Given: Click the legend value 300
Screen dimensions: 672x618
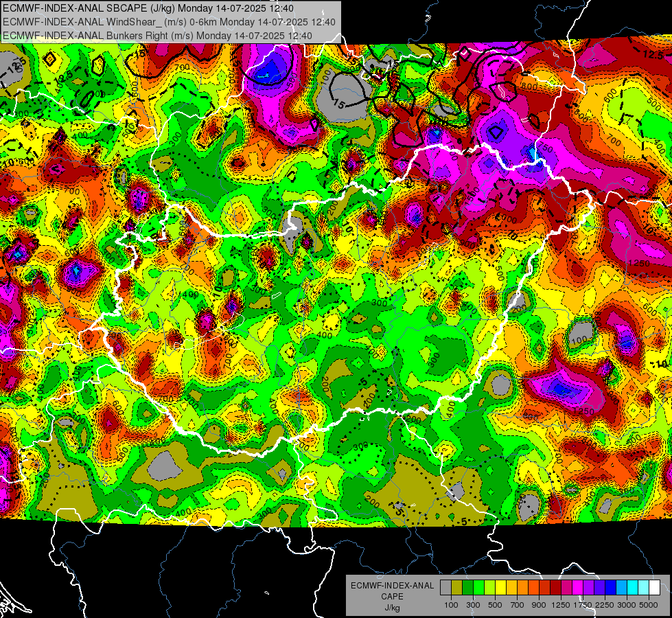Looking at the screenshot, I should point(473,605).
